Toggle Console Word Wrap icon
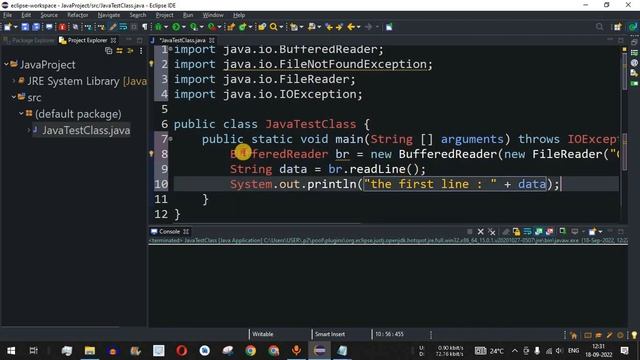The width and height of the screenshot is (640, 360). (527, 232)
